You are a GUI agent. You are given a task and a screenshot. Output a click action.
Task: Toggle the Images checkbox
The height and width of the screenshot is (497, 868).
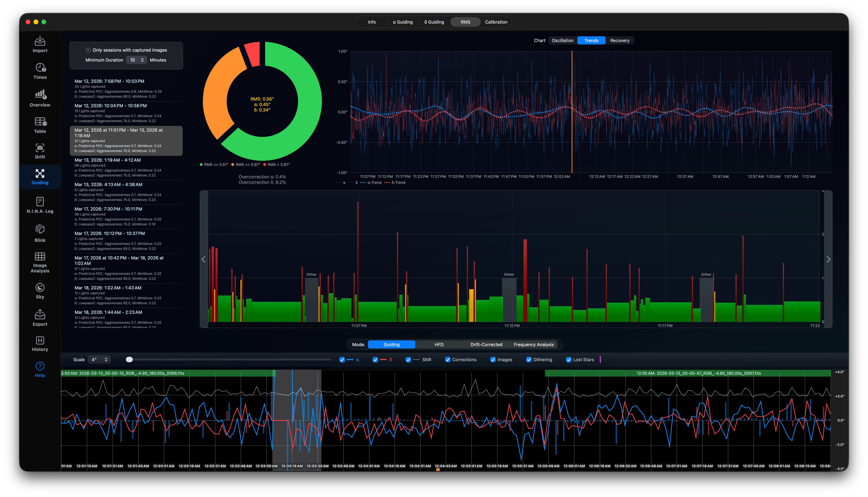click(x=493, y=360)
